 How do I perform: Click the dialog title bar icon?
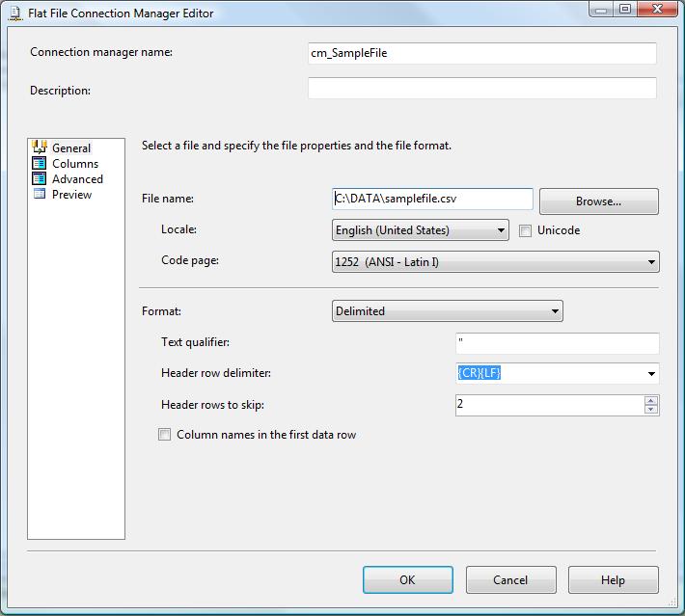pos(15,13)
